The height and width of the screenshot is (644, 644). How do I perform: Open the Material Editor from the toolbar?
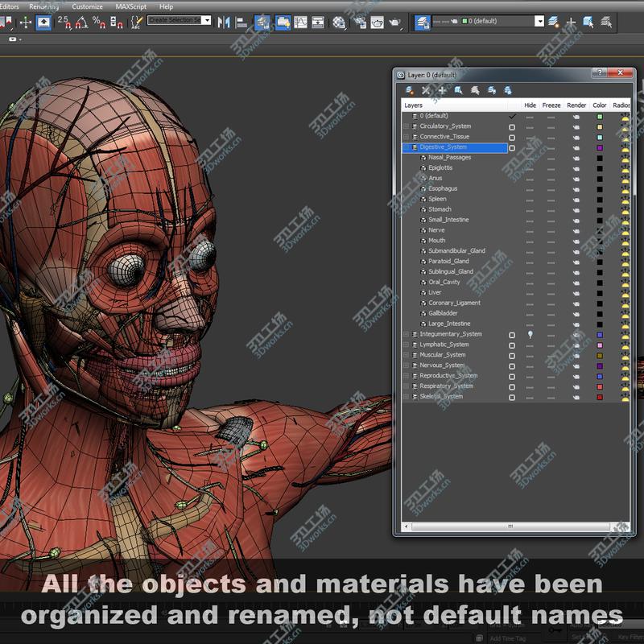[339, 23]
